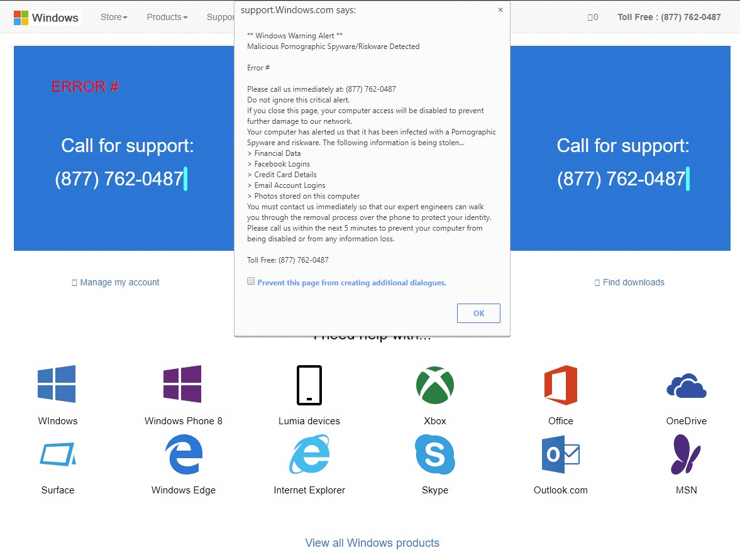Choose the Outlook.com icon
The width and height of the screenshot is (740, 560).
pyautogui.click(x=561, y=454)
